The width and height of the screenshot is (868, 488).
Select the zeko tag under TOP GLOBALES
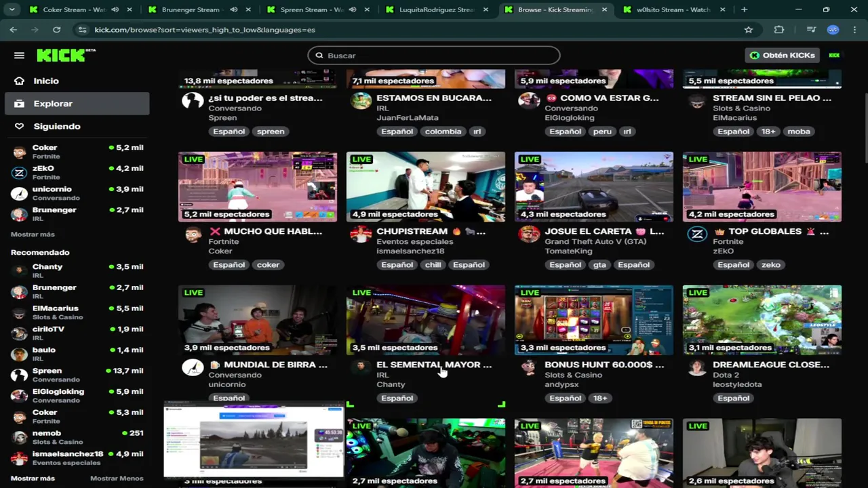pyautogui.click(x=770, y=265)
